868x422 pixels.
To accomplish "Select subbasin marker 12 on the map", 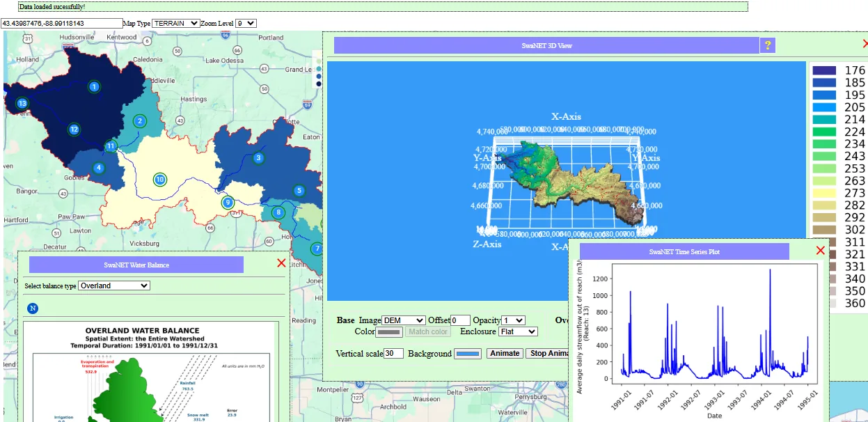I will coord(74,129).
